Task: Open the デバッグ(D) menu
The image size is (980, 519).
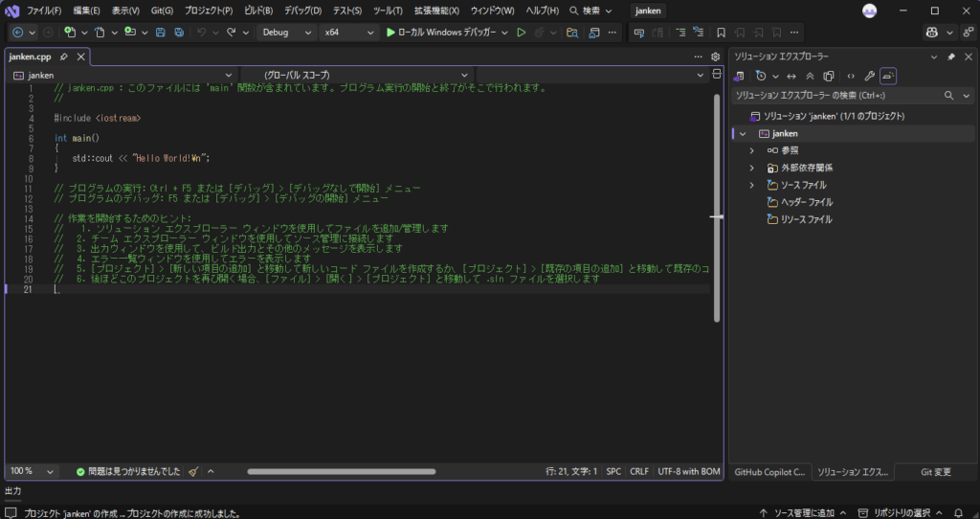Action: [303, 11]
